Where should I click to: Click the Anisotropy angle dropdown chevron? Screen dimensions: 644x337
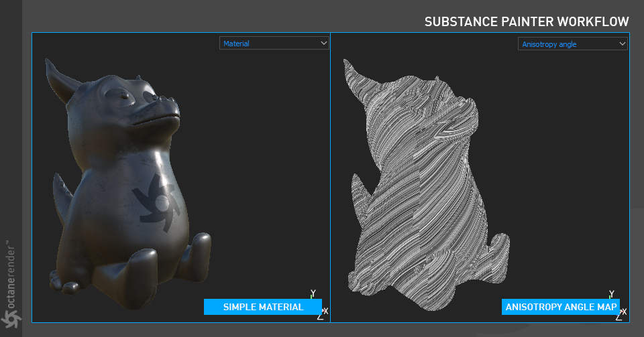pyautogui.click(x=623, y=44)
